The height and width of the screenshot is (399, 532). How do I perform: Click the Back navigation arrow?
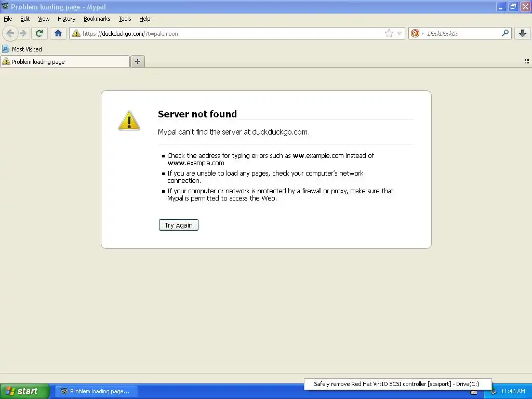tap(10, 33)
